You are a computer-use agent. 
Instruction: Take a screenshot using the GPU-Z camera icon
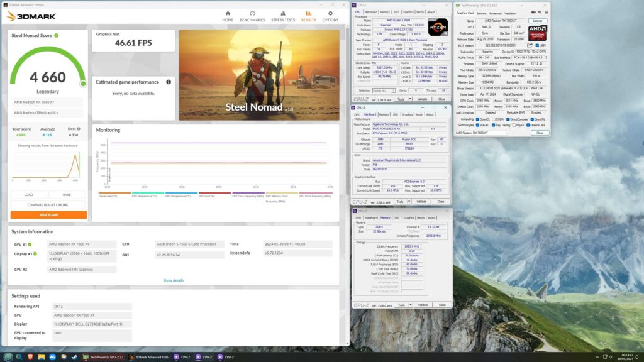click(x=533, y=12)
